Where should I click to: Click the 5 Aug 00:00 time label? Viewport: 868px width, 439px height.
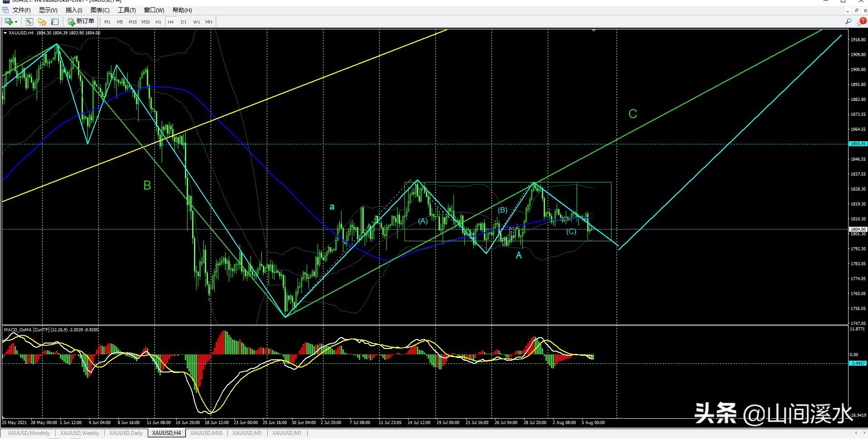593,423
